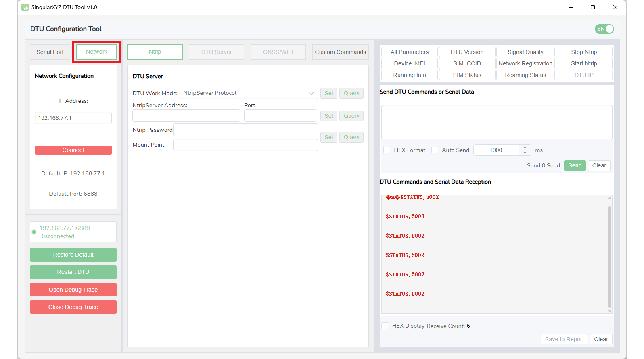This screenshot has width=644, height=359.
Task: Open the Ntrip tab
Action: coord(155,52)
